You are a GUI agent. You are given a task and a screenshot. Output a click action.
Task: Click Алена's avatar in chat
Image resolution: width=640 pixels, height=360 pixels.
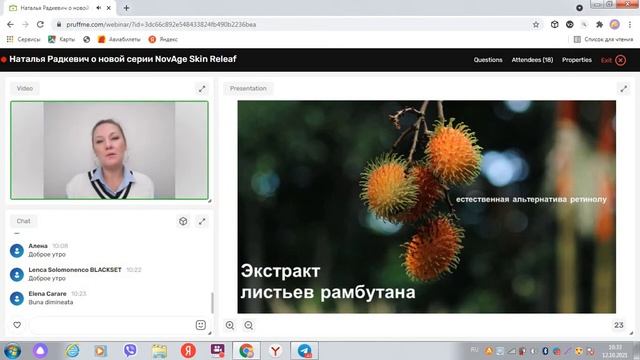coord(17,250)
